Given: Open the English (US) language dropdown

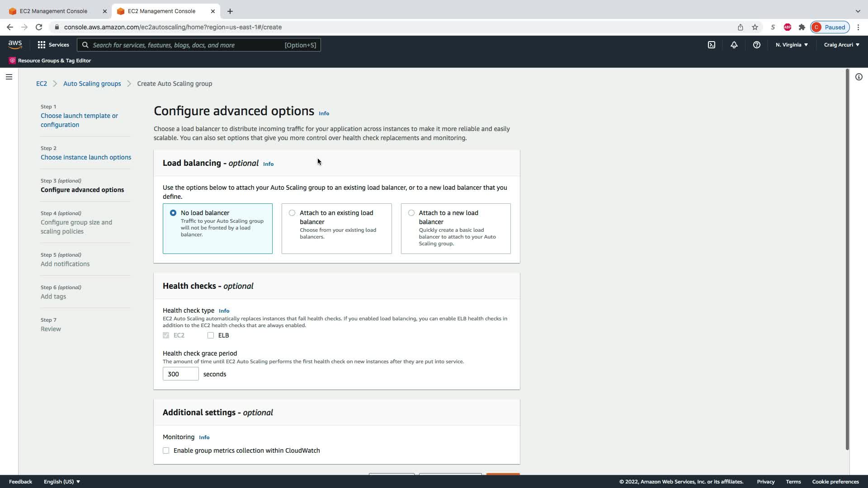Looking at the screenshot, I should coord(61,482).
